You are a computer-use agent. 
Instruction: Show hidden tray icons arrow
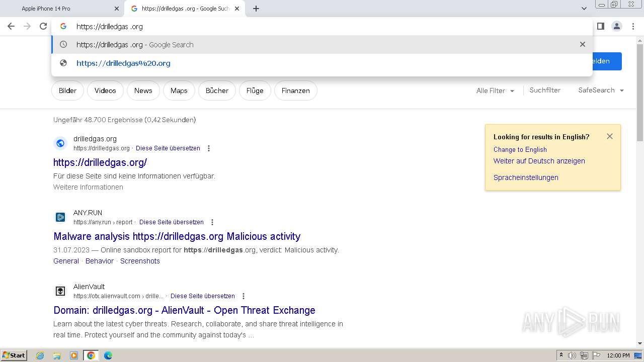click(561, 355)
